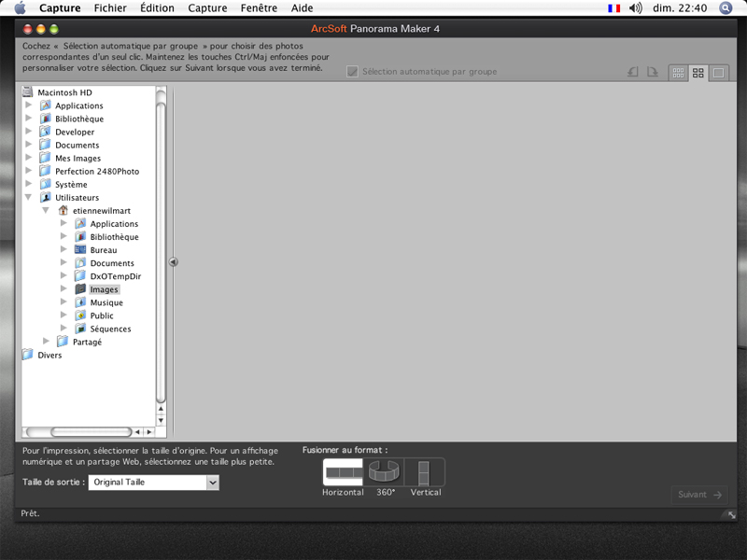Select the Developer tree row
The image size is (747, 560).
click(75, 132)
